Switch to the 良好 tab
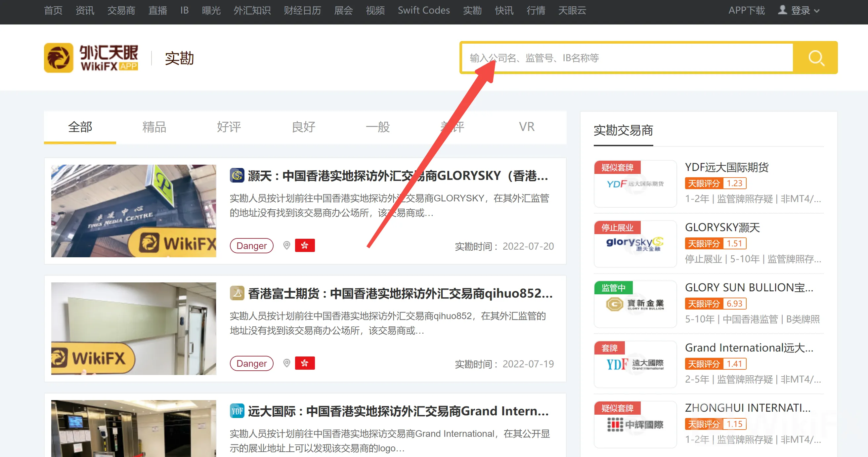868x457 pixels. pyautogui.click(x=303, y=127)
